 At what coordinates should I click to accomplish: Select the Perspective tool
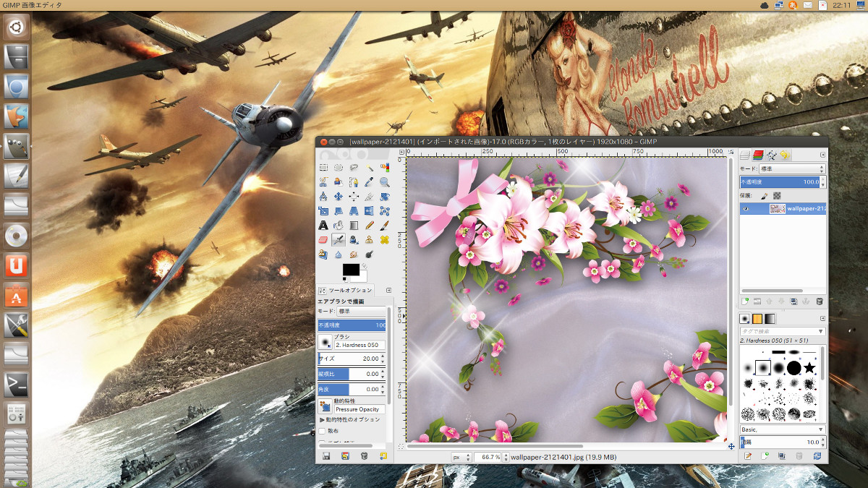click(x=354, y=210)
